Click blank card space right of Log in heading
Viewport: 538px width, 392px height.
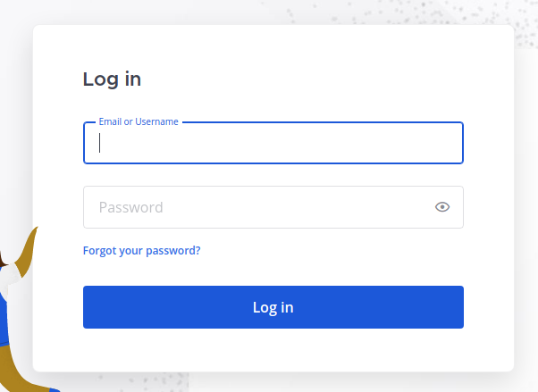pos(313,79)
